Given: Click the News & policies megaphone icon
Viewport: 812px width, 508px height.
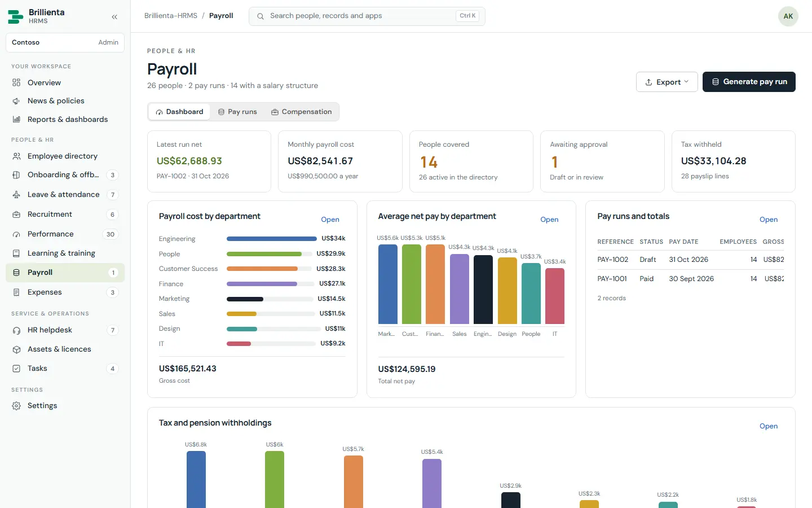Looking at the screenshot, I should (16, 101).
